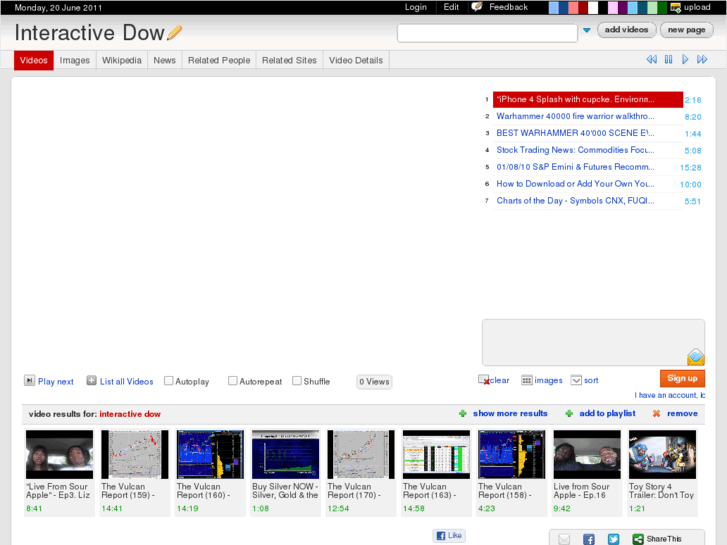Open Buy Silver NOW video thumbnail
The width and height of the screenshot is (727, 545).
tap(286, 454)
